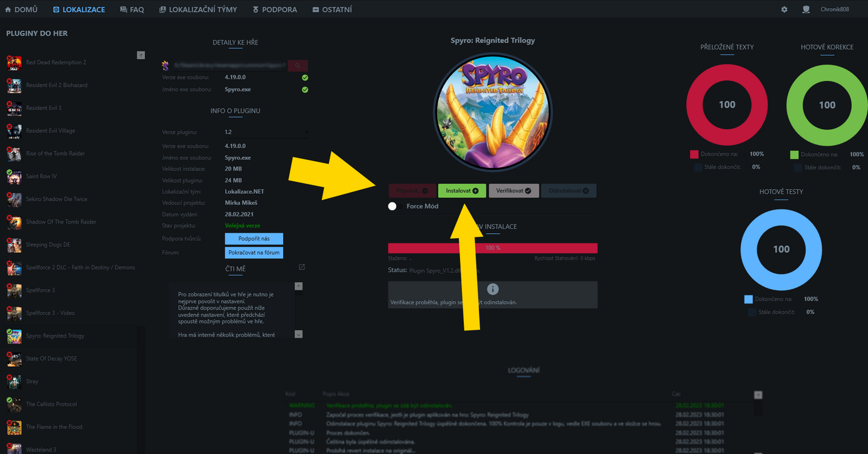Open the OSTATNÍ menu

332,9
